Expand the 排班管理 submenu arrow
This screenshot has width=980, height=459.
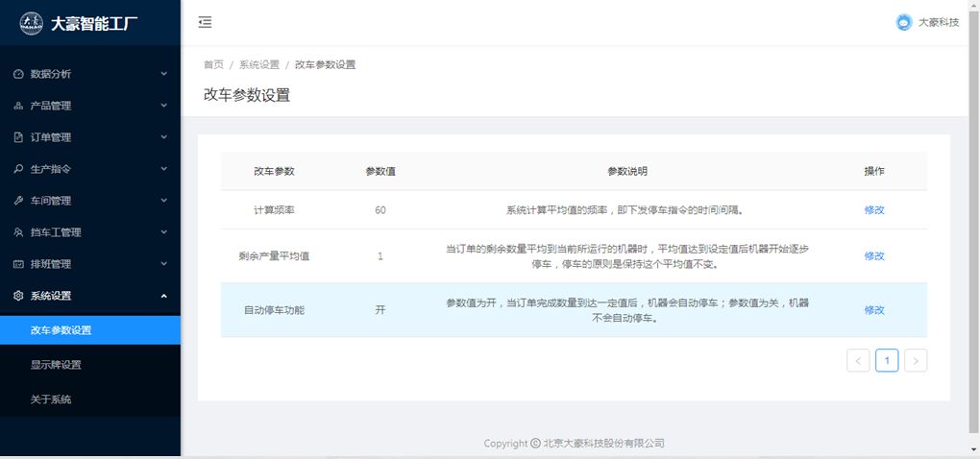coord(163,264)
